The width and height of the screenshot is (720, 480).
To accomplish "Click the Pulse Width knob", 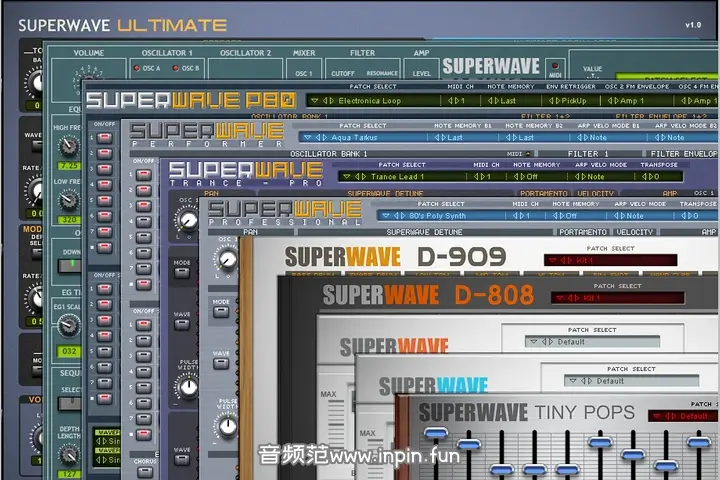I will (x=186, y=387).
